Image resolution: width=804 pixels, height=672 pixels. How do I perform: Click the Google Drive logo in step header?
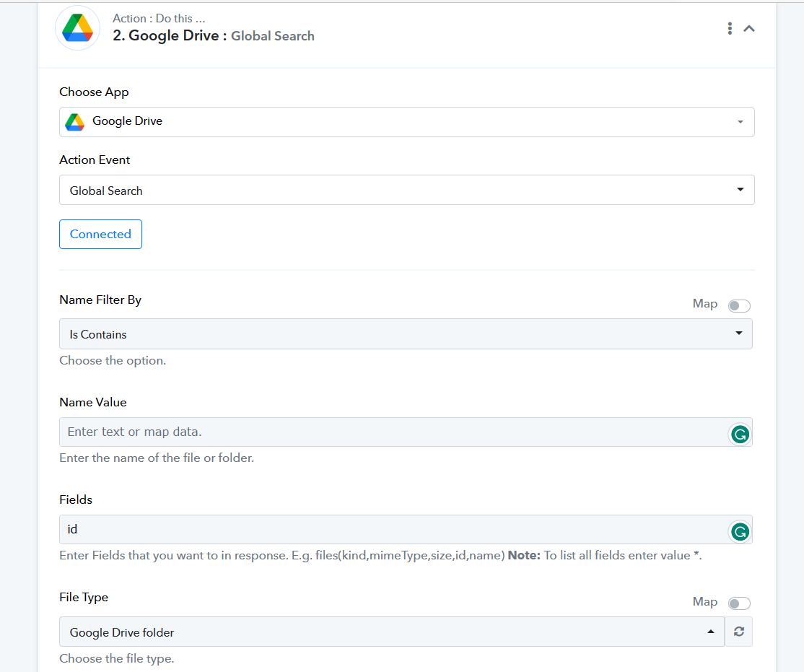click(77, 28)
